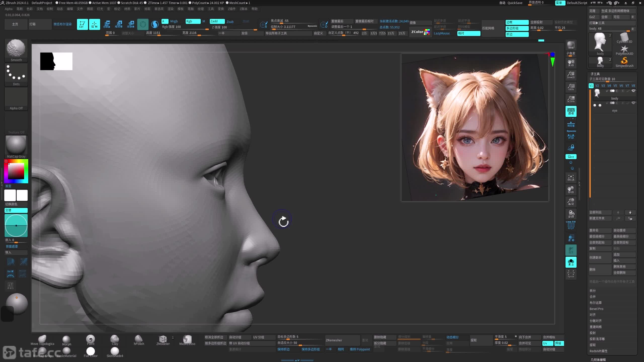
Task: Switch to the 灯箱 lightbox tab
Action: (40, 24)
